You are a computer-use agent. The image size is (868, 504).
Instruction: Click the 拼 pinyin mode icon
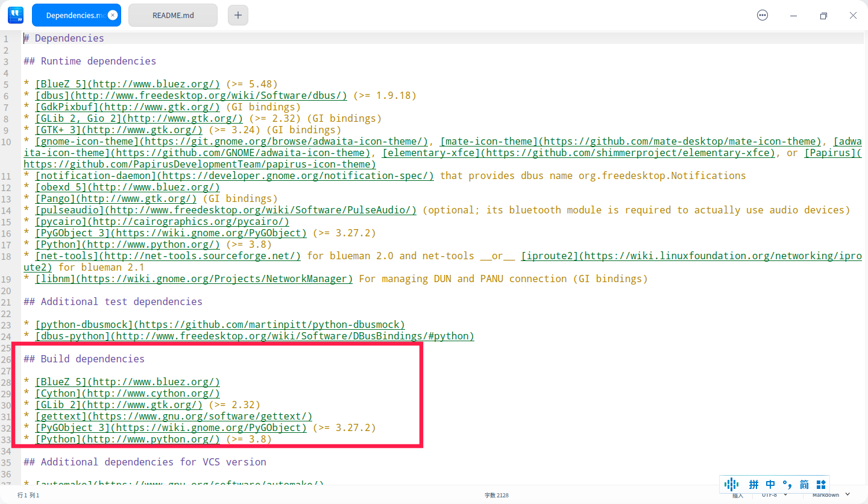tap(753, 484)
